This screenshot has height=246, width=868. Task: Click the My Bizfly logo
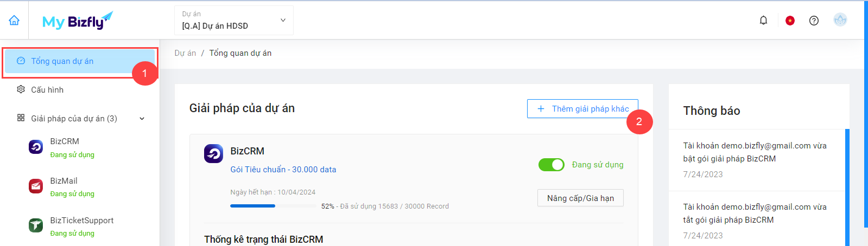click(x=78, y=21)
